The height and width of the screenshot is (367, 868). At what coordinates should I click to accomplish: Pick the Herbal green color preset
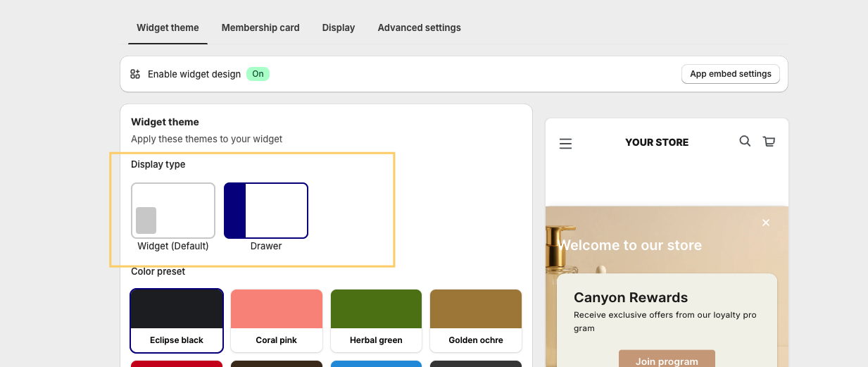[376, 321]
